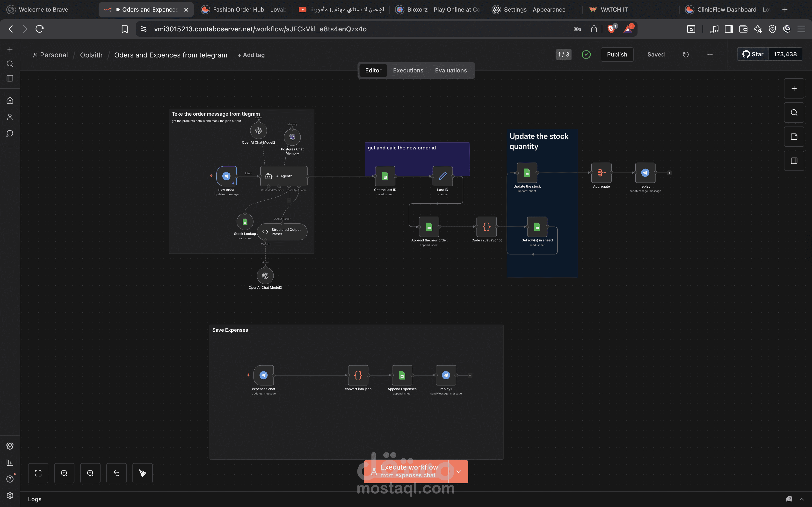
Task: Open the three-dots workflow options menu
Action: (710, 54)
